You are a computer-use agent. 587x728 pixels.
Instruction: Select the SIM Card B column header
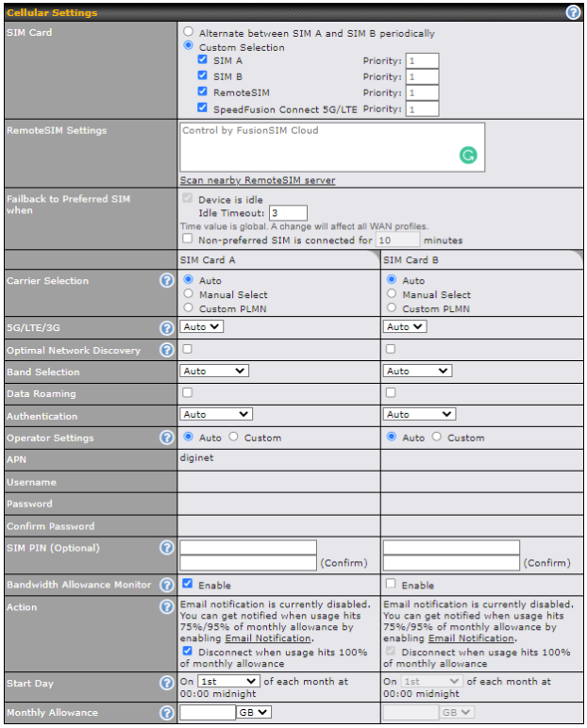[x=482, y=260]
